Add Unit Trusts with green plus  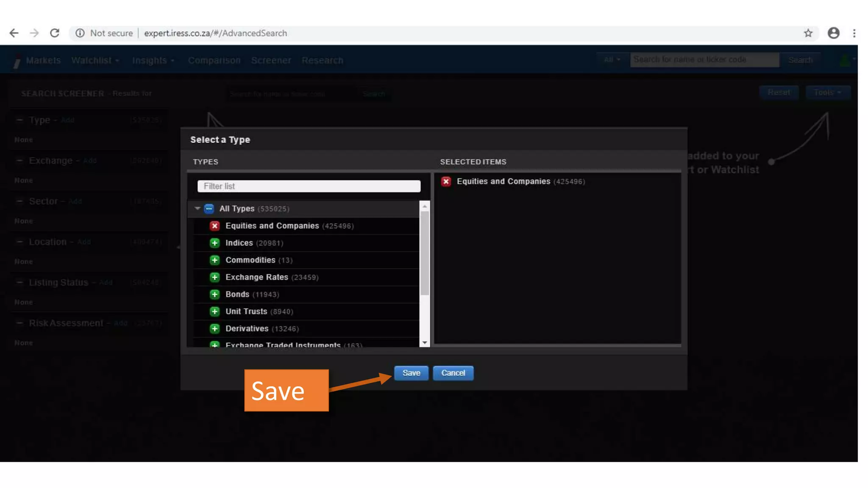[x=214, y=311]
